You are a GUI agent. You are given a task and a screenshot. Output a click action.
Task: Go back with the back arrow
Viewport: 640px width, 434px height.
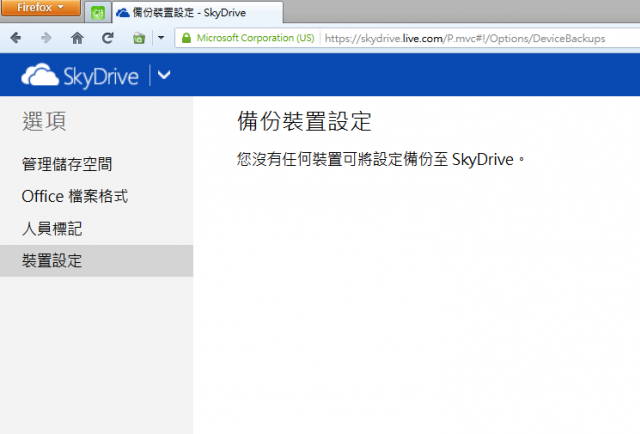[16, 38]
